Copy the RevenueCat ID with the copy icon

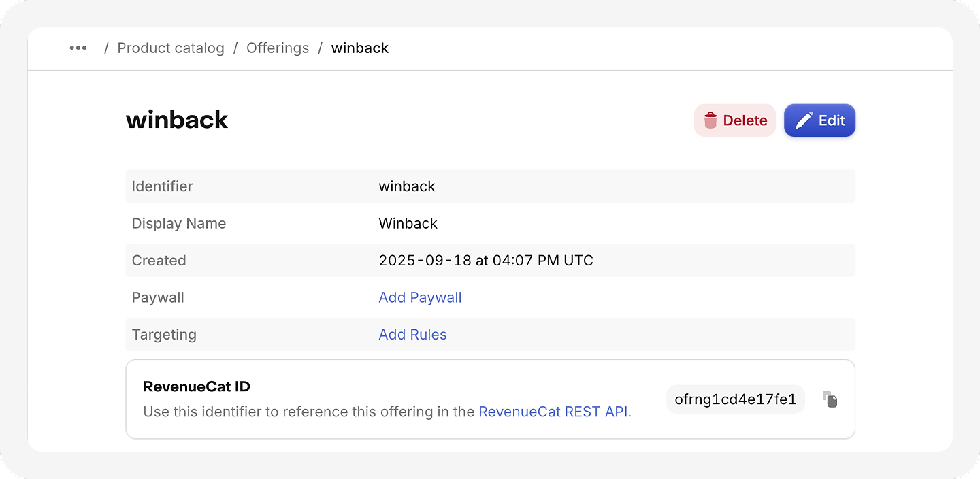point(830,399)
